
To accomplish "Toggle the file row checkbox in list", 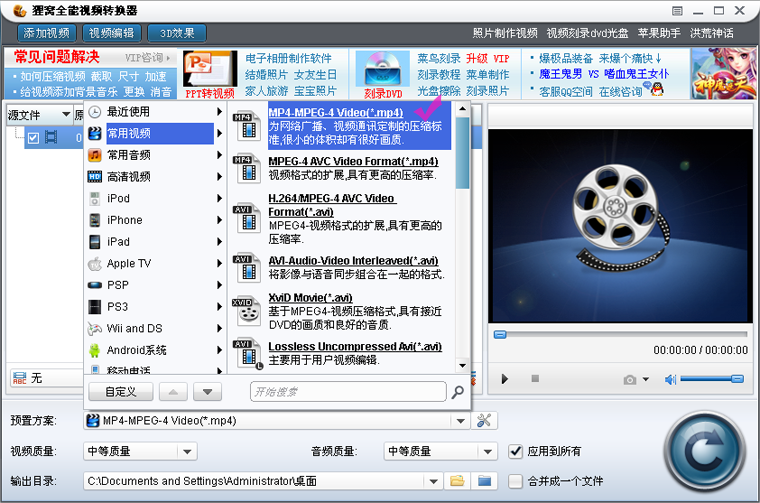I will coord(33,138).
